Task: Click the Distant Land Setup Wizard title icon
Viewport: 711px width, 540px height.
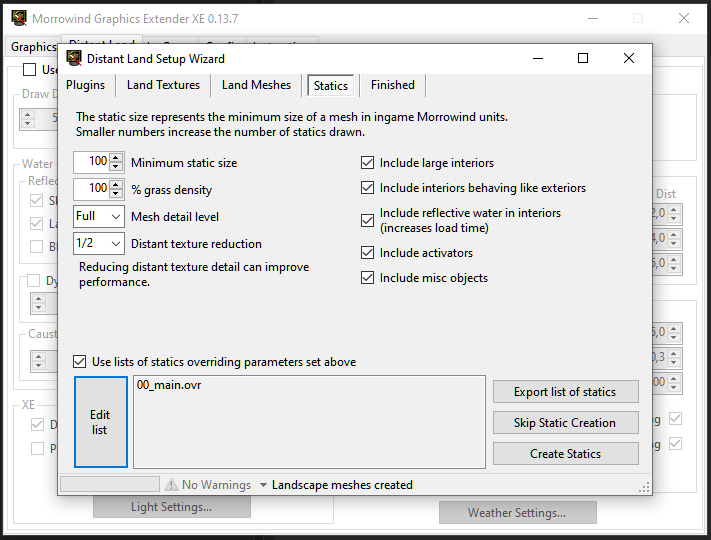Action: tap(74, 59)
